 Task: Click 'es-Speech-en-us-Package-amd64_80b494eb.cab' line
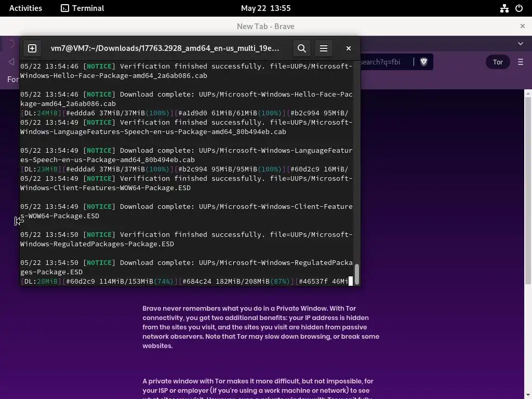108,160
